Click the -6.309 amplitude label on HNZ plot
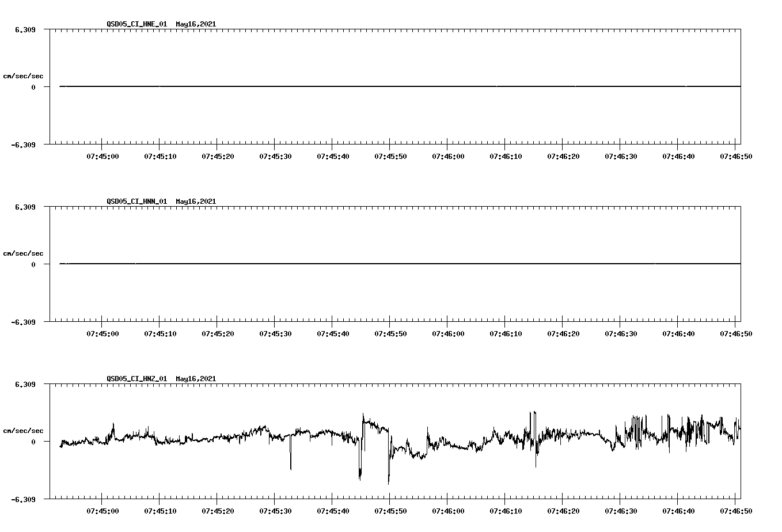This screenshot has height=532, width=782. 22,499
